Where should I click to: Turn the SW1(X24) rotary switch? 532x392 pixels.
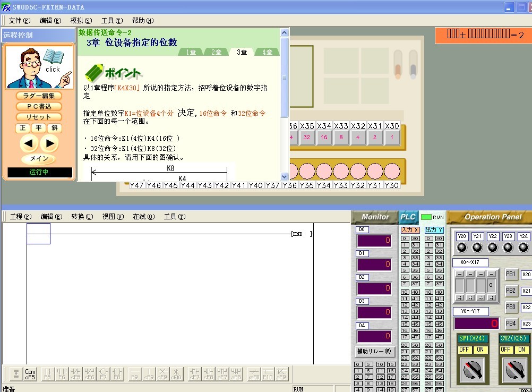(x=470, y=370)
